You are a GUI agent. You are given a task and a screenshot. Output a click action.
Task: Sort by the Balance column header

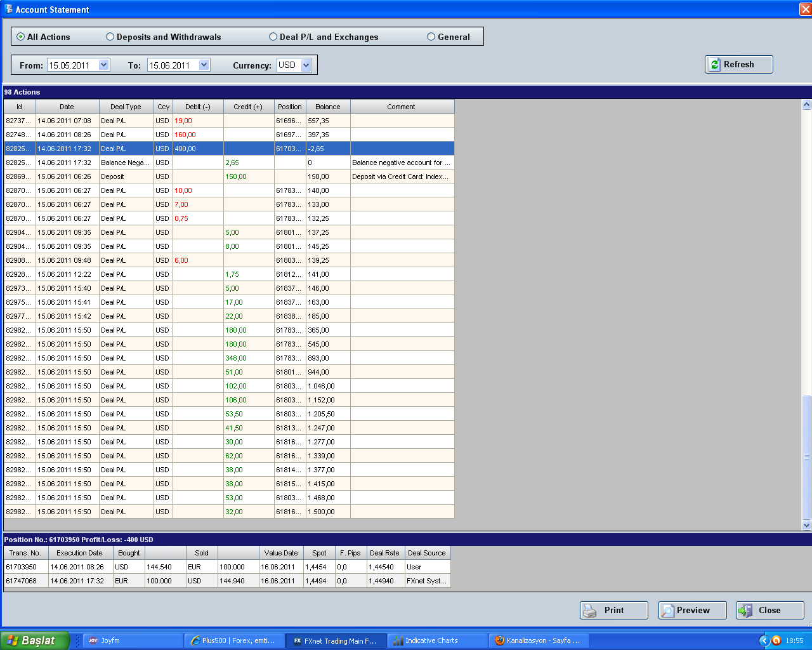pyautogui.click(x=328, y=107)
